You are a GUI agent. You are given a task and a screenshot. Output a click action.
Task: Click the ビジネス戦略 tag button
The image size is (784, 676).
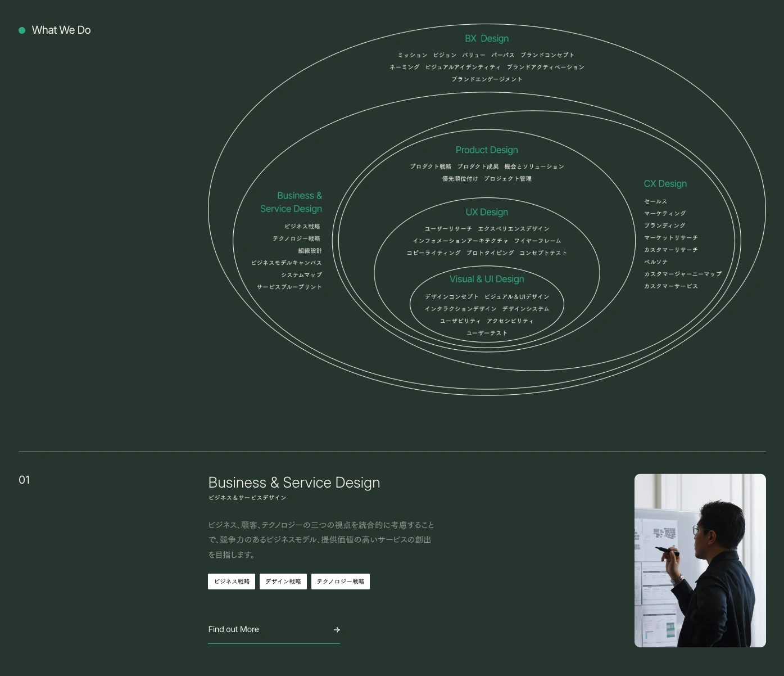pyautogui.click(x=232, y=582)
